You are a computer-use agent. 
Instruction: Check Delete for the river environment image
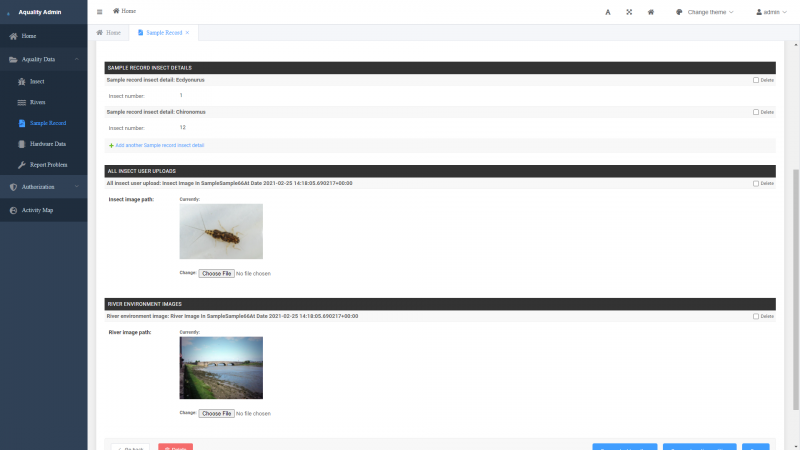(756, 316)
